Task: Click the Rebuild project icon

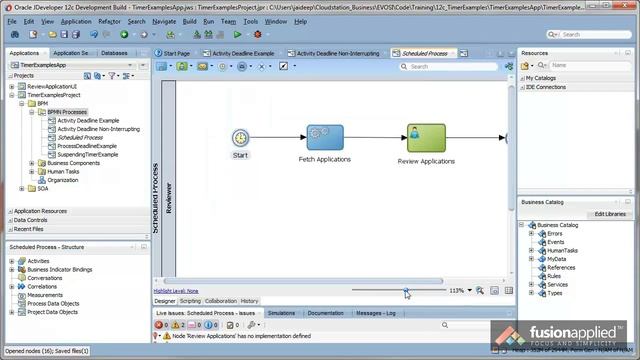Action: point(209,35)
